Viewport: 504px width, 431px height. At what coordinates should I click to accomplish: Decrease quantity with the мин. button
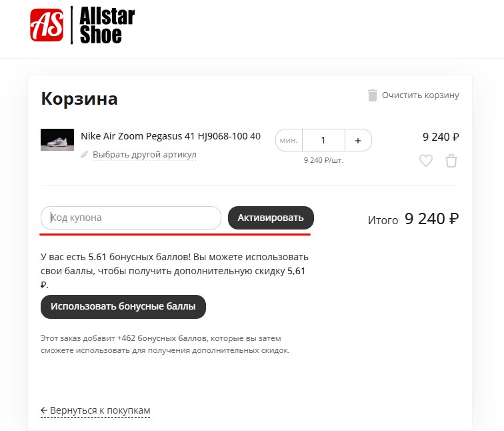pyautogui.click(x=289, y=140)
